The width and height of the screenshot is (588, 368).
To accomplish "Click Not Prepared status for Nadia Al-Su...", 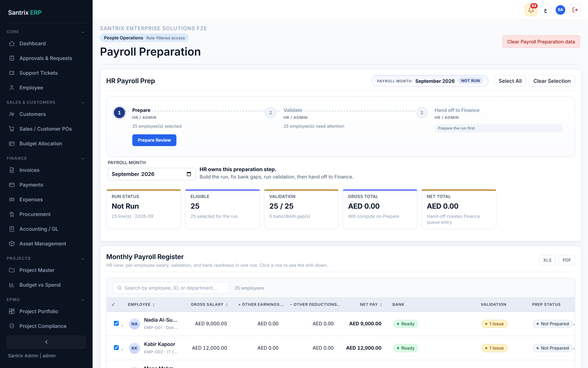I will click(x=553, y=324).
